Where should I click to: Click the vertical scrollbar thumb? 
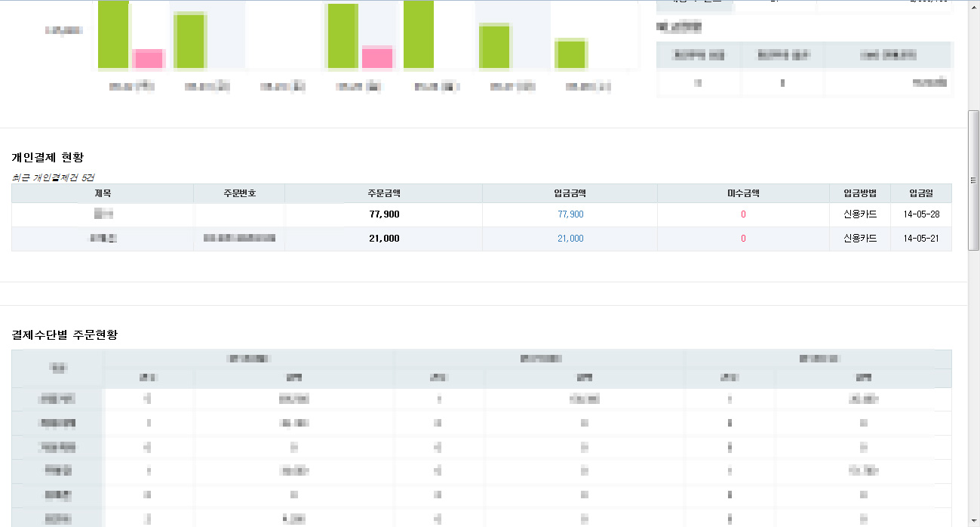pos(973,180)
